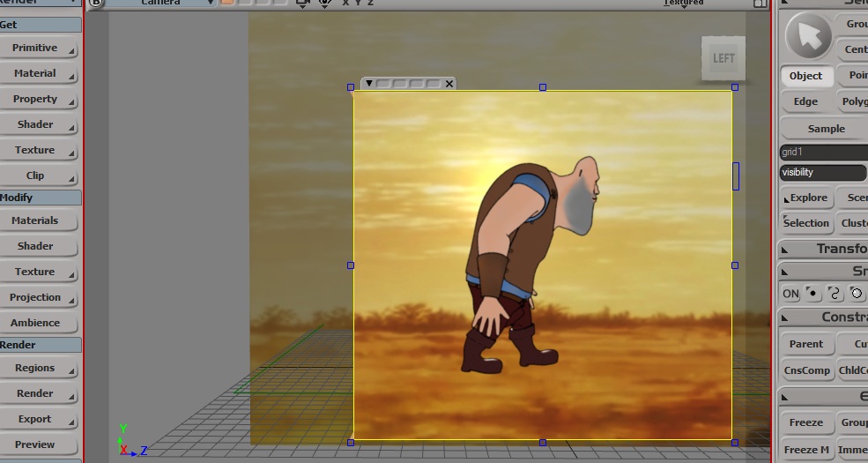The height and width of the screenshot is (463, 868).
Task: Open the Modify Projection menu
Action: pyautogui.click(x=39, y=297)
